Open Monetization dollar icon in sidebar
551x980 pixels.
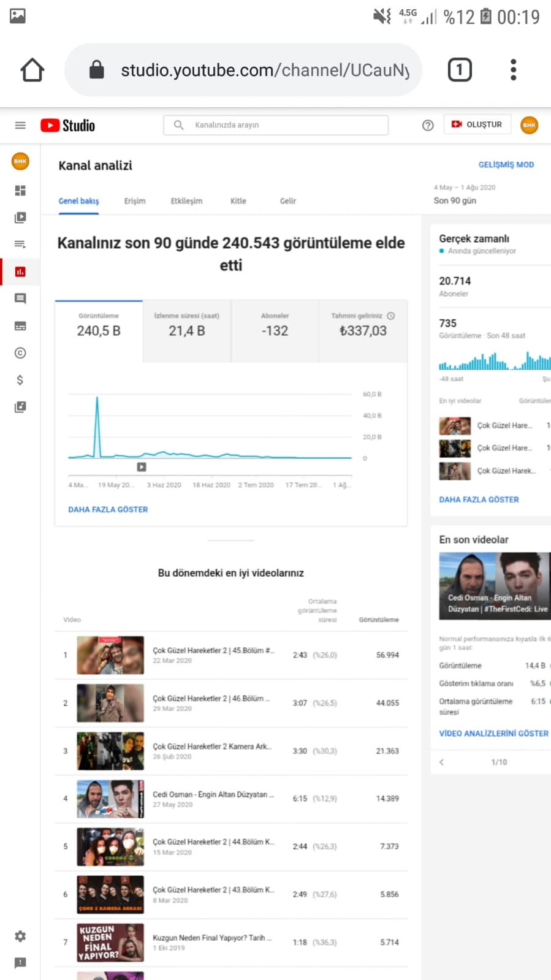[x=20, y=380]
